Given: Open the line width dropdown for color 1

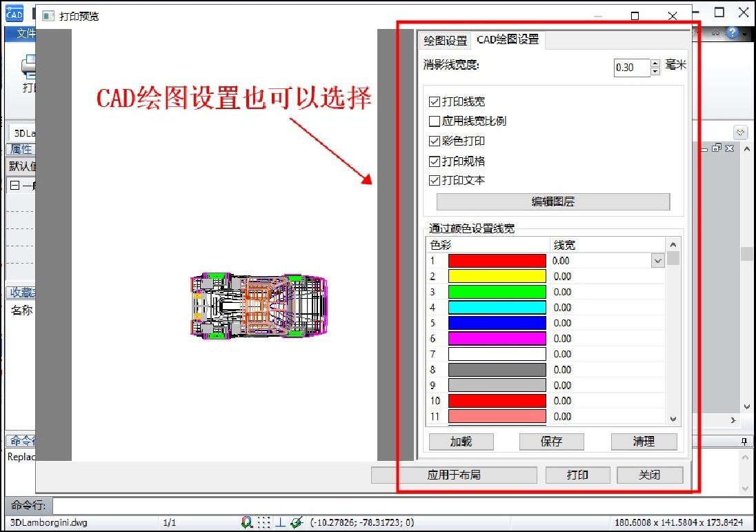Looking at the screenshot, I should tap(657, 260).
